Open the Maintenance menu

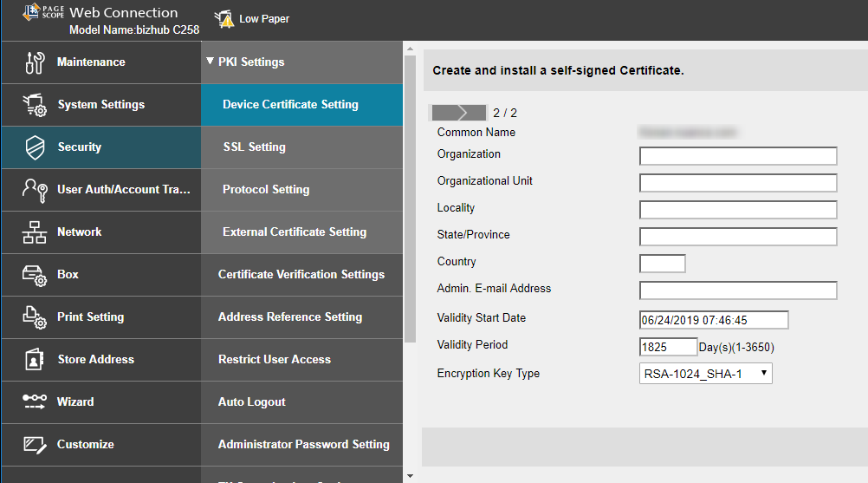pyautogui.click(x=101, y=62)
